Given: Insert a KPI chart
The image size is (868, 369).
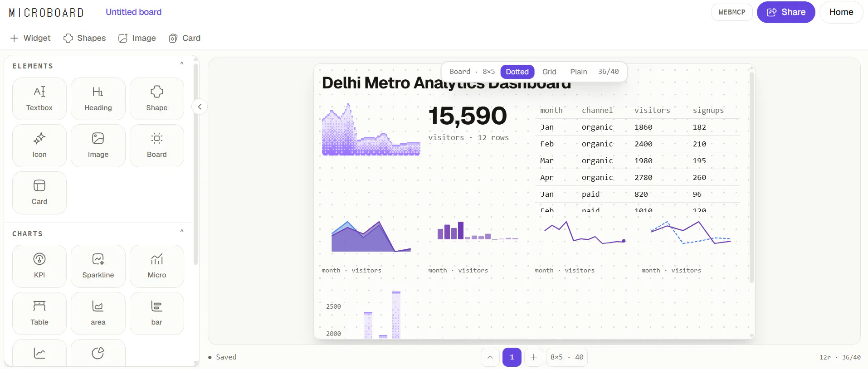Looking at the screenshot, I should click(x=39, y=266).
